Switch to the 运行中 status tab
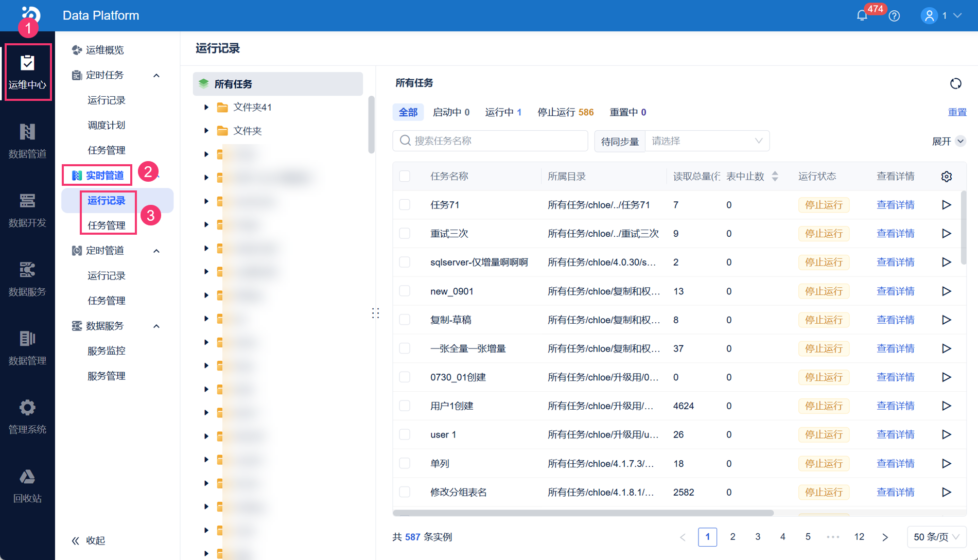 [503, 112]
